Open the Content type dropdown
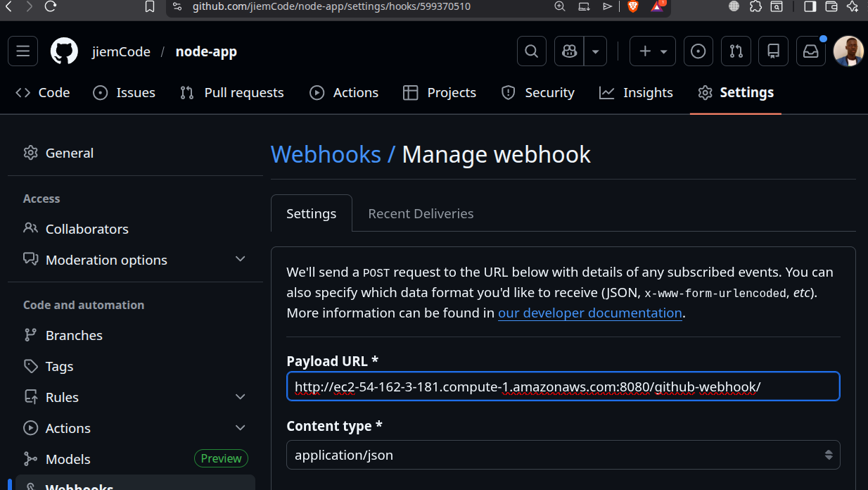Image resolution: width=868 pixels, height=490 pixels. 563,455
